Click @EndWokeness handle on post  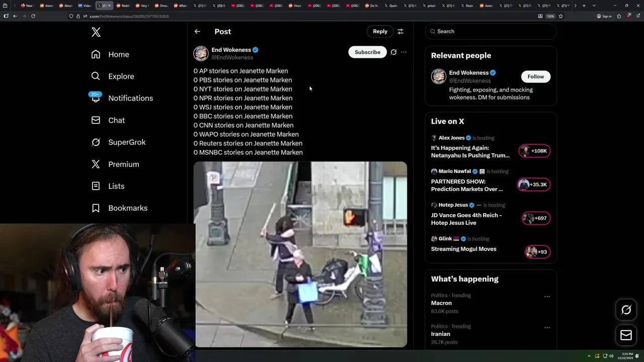(232, 57)
